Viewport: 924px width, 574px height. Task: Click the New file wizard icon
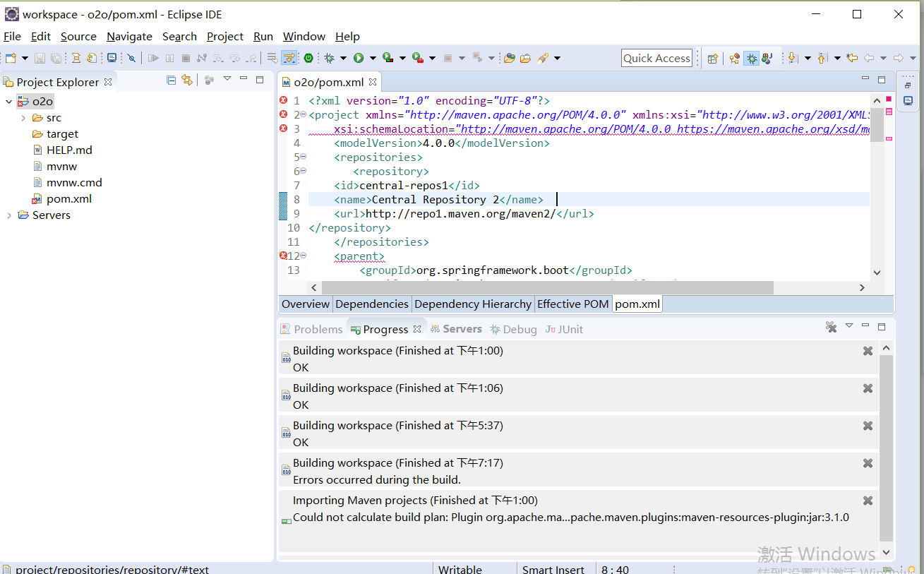pyautogui.click(x=10, y=58)
